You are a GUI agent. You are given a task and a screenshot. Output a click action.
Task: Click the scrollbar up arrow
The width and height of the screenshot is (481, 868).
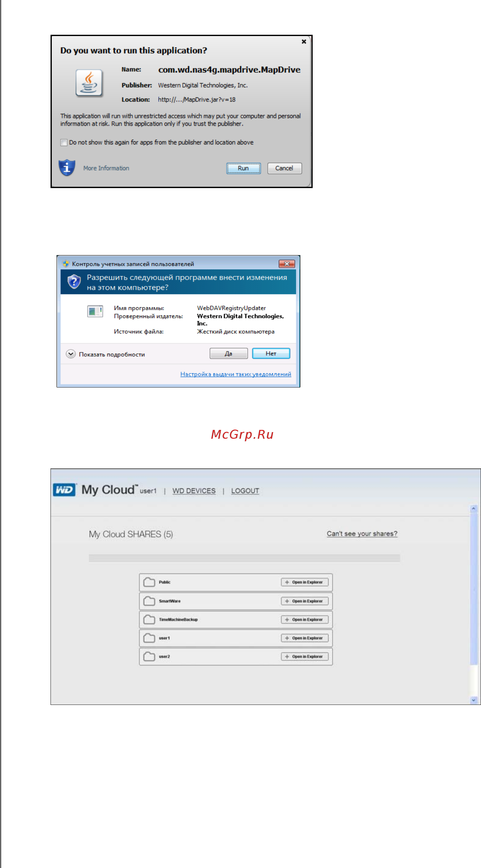[x=474, y=509]
